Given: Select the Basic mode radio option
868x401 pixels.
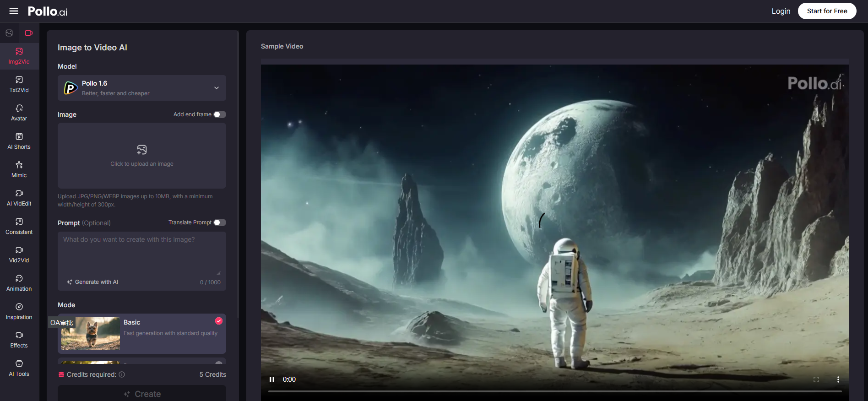Looking at the screenshot, I should coord(219,321).
